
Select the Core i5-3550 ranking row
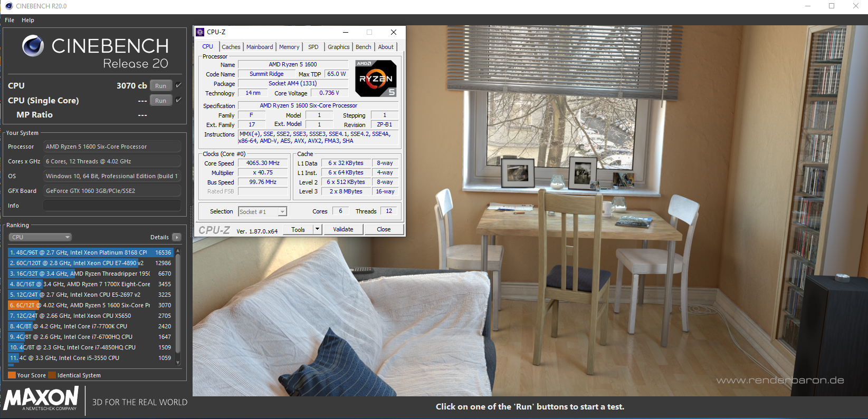click(x=91, y=358)
